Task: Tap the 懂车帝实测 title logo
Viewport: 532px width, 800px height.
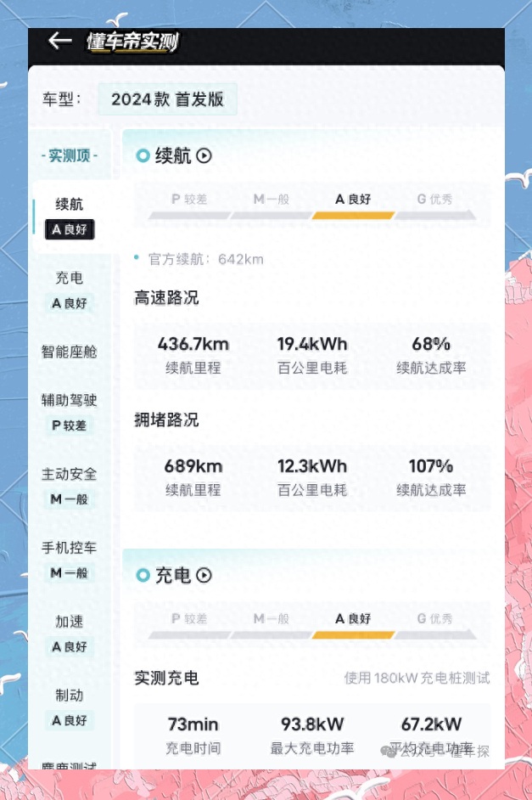Action: point(132,41)
